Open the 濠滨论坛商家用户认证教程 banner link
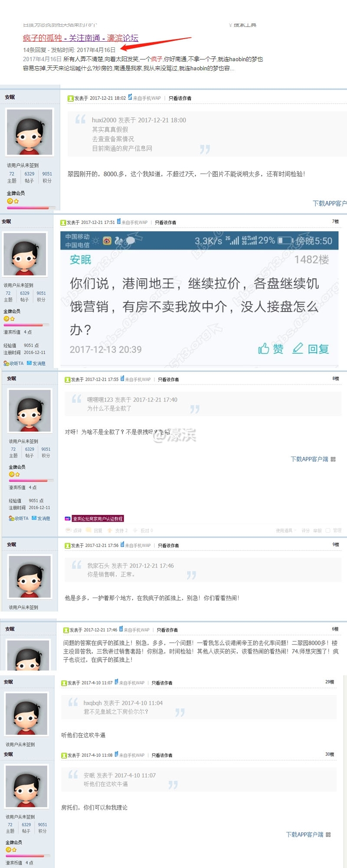Image resolution: width=347 pixels, height=868 pixels. tap(98, 519)
